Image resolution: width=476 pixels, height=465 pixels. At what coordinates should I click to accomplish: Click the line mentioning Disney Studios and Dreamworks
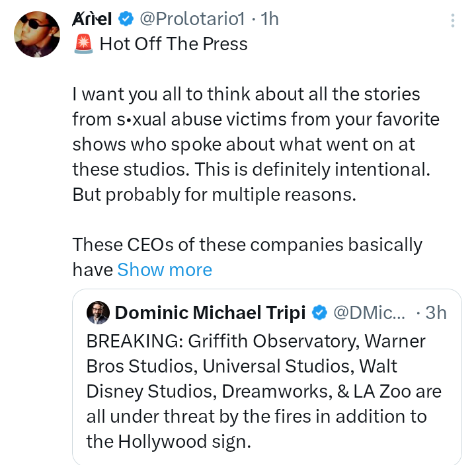click(264, 391)
